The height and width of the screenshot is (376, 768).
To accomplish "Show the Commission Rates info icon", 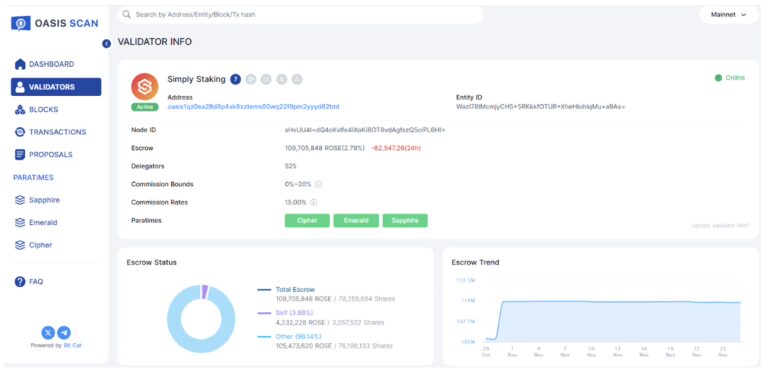I will pyautogui.click(x=313, y=202).
